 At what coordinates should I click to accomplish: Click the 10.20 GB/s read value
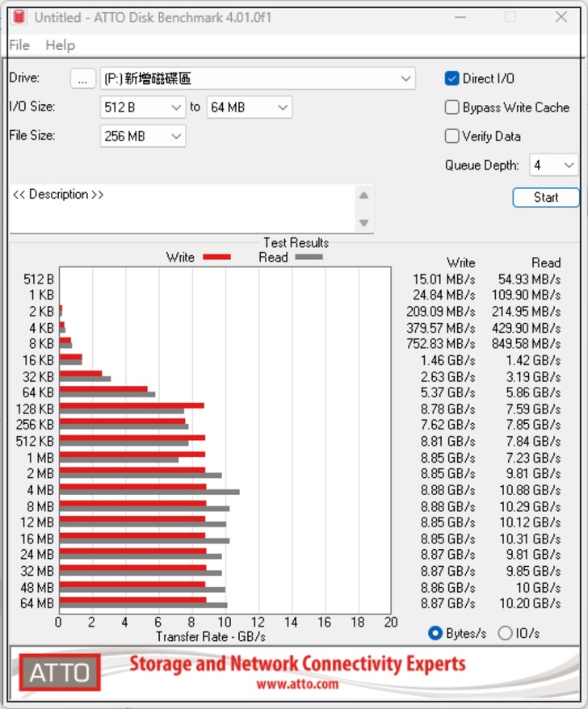point(530,603)
